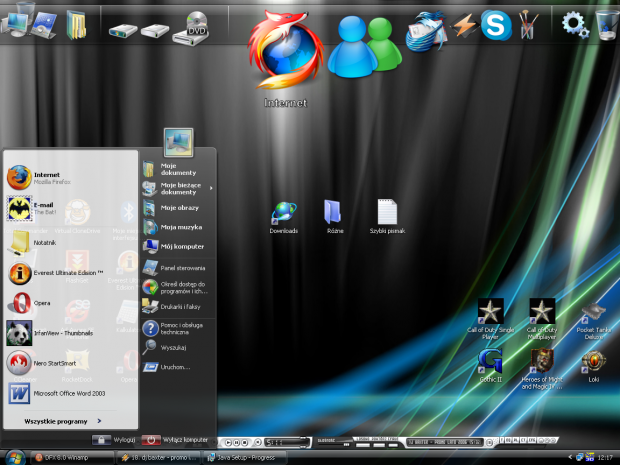Click the 12:17 system clock

click(x=605, y=457)
